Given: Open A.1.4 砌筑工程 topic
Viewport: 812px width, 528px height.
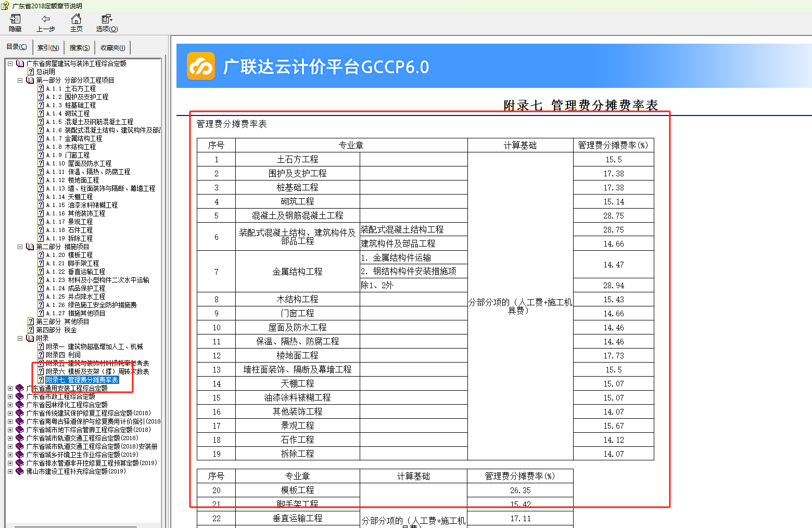Looking at the screenshot, I should pyautogui.click(x=68, y=113).
